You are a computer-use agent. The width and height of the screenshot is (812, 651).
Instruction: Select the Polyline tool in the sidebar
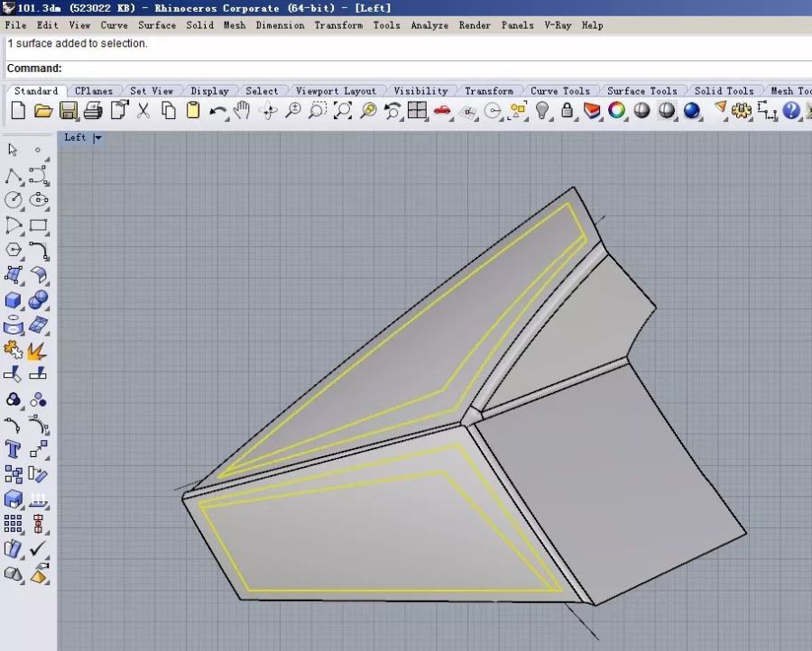tap(14, 175)
